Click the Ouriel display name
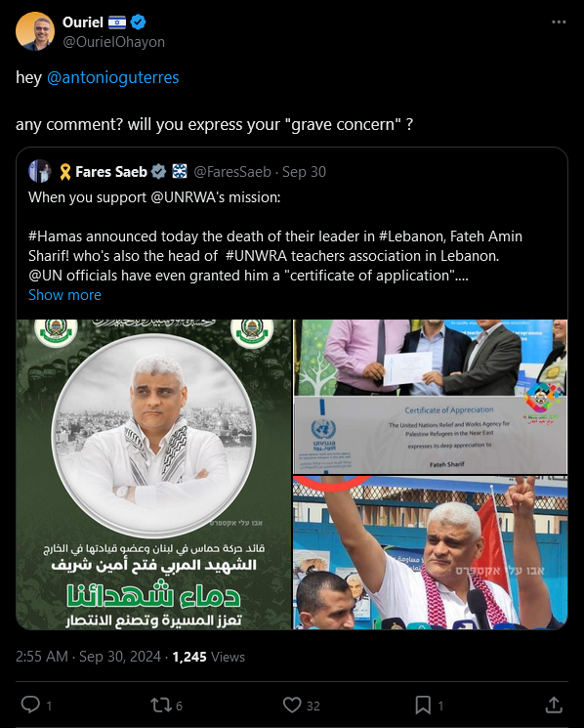This screenshot has width=584, height=728. (x=83, y=21)
